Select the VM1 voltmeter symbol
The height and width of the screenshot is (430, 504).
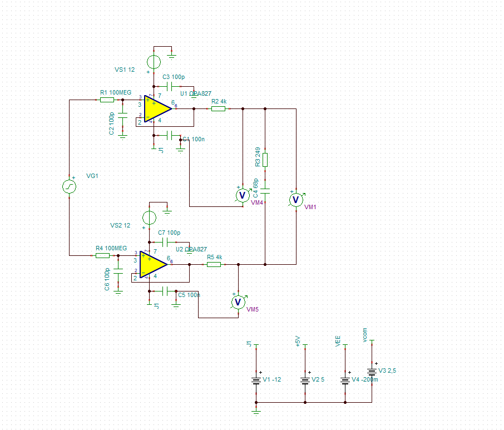[x=296, y=200]
